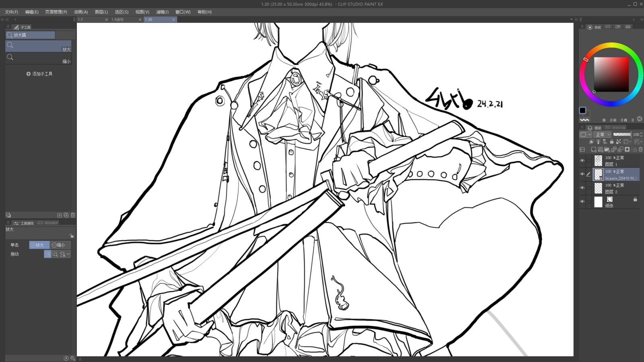The width and height of the screenshot is (644, 362).
Task: Create a new raster layer
Action: [594, 149]
